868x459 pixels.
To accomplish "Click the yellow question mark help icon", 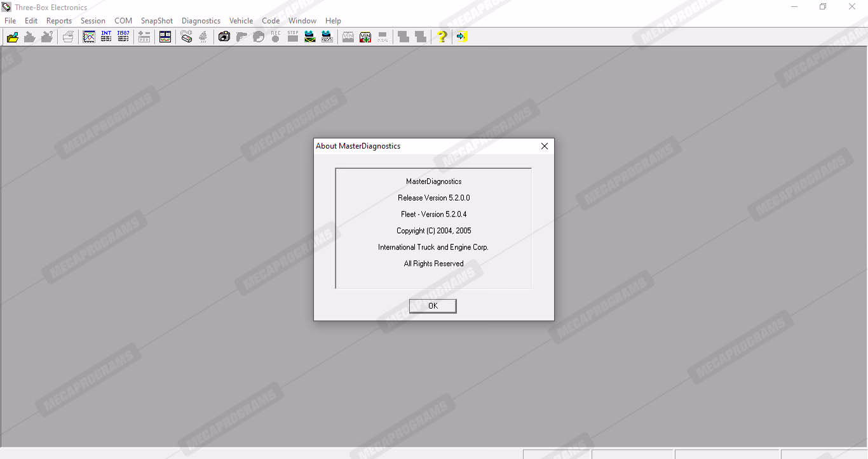I will [442, 37].
